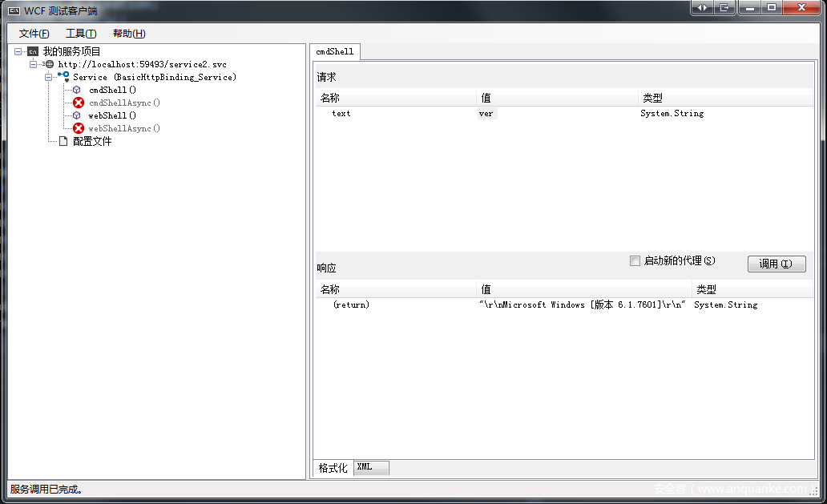Collapse the 我的服务项目 root node
Viewport: 827px width, 504px height.
point(18,51)
